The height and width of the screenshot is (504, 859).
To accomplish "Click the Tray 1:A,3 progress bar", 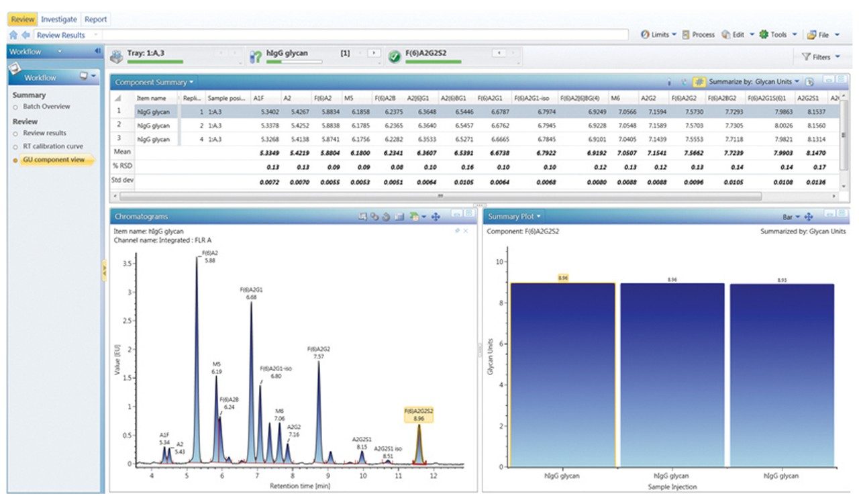I will pyautogui.click(x=155, y=62).
